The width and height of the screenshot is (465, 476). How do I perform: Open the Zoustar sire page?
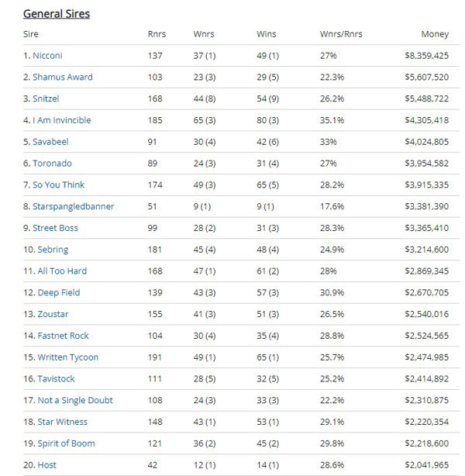point(53,314)
